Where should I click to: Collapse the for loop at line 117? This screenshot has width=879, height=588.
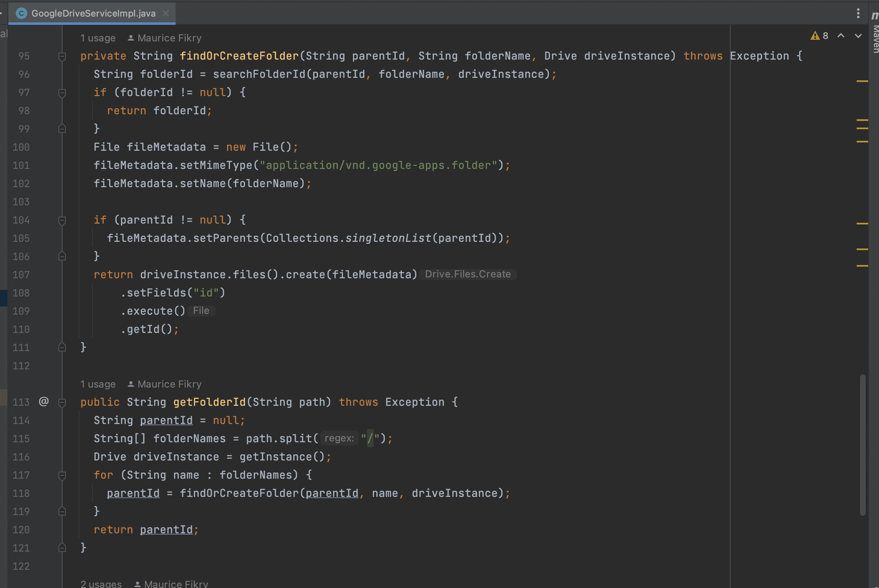click(x=62, y=475)
